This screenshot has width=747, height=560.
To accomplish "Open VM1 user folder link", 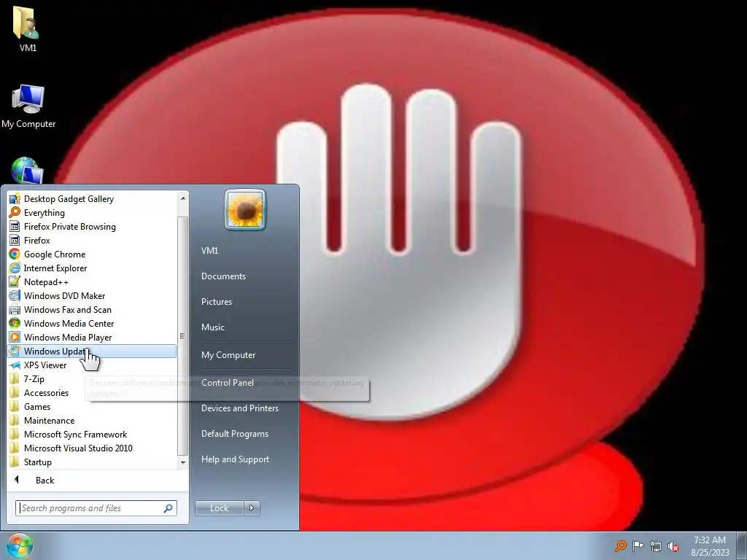I will [x=209, y=251].
